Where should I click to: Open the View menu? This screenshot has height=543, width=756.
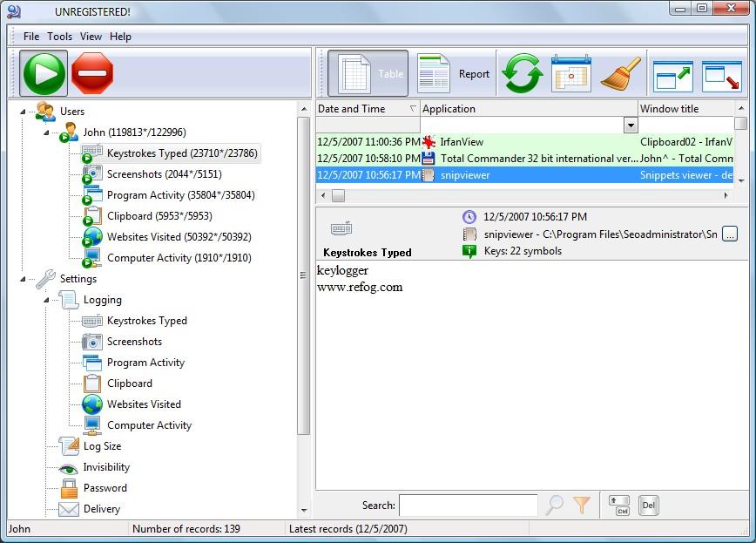(91, 37)
